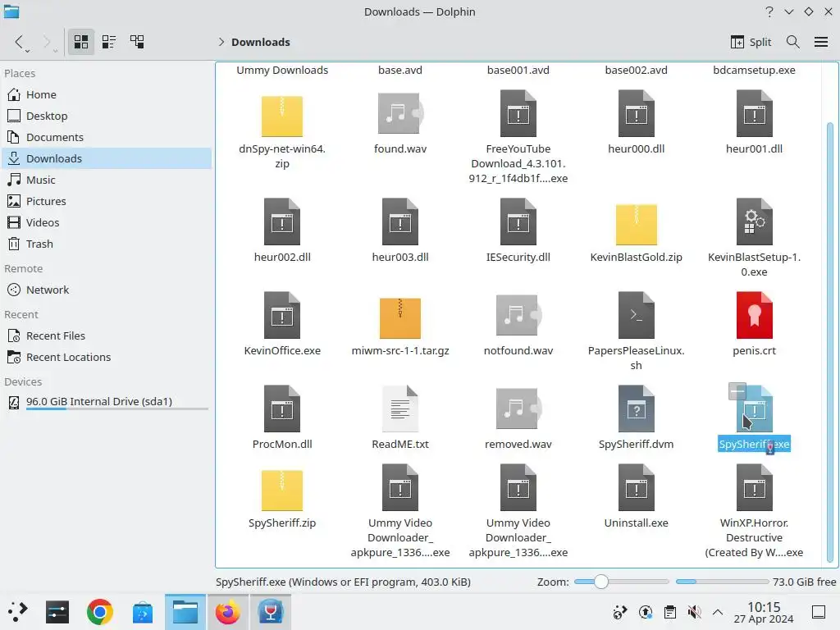Click the base002.avd file name
The width and height of the screenshot is (840, 630).
[637, 71]
